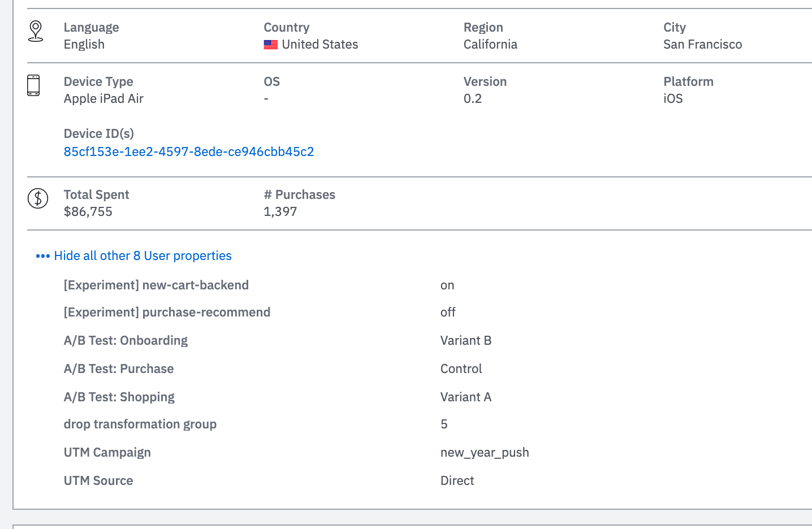This screenshot has height=529, width=812.
Task: Click the three-dot ellipsis icon
Action: (x=43, y=256)
